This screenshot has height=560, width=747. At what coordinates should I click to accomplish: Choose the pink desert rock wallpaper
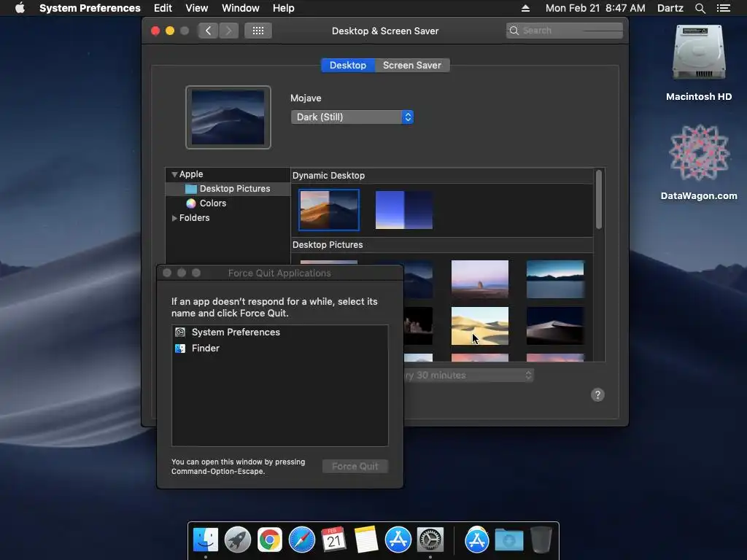(x=480, y=279)
